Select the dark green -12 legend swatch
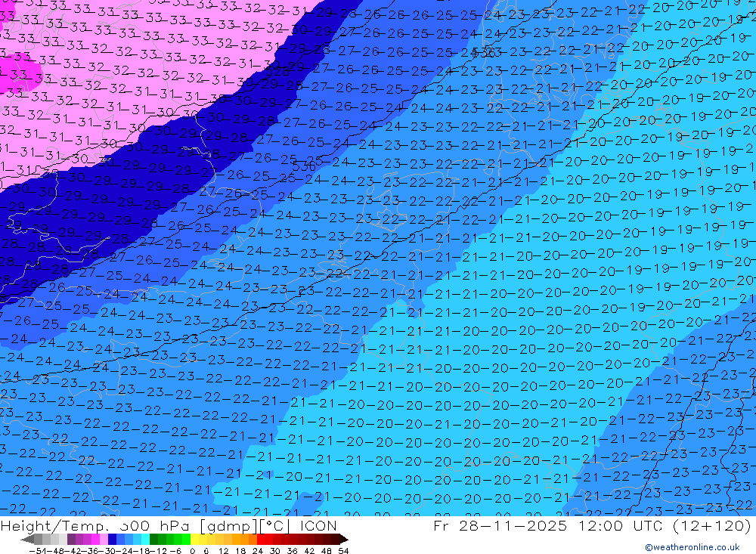The height and width of the screenshot is (554, 756). pos(153,540)
